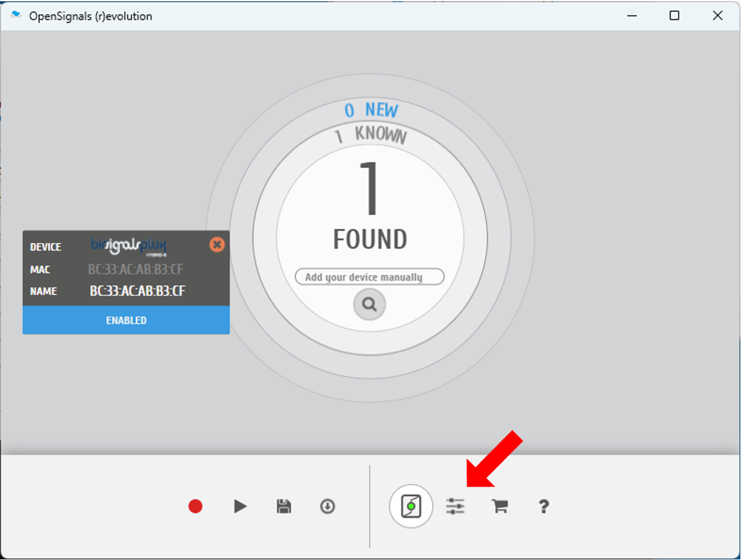This screenshot has width=741, height=560.
Task: Click the '1 KNOWN' devices label
Action: click(370, 136)
